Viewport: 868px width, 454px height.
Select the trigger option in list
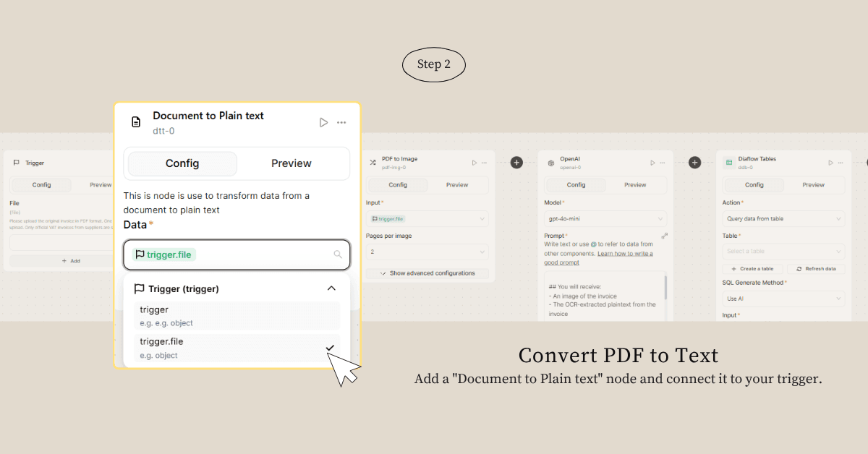coord(237,316)
